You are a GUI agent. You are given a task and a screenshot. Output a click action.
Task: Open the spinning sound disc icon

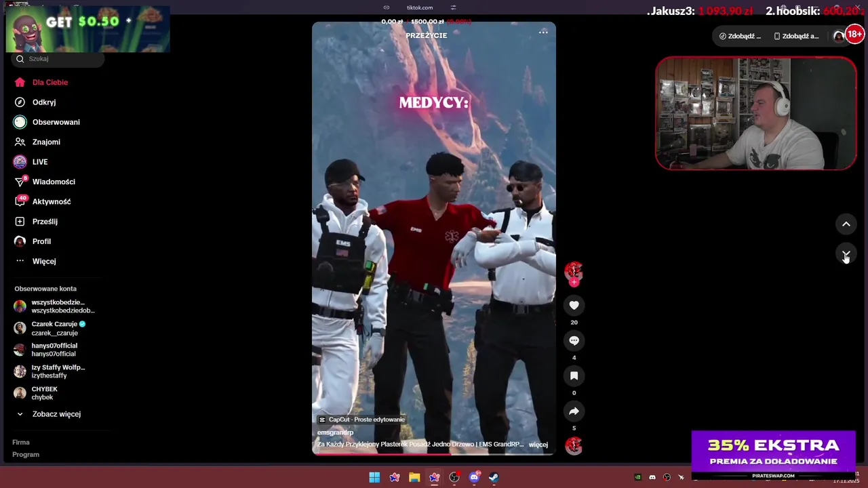[x=574, y=445]
